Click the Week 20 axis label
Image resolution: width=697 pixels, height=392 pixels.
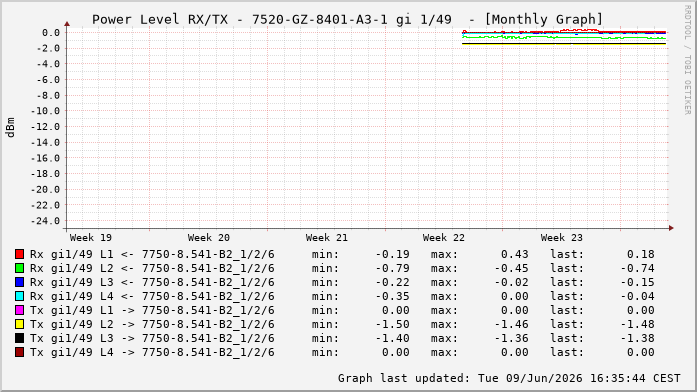[208, 238]
